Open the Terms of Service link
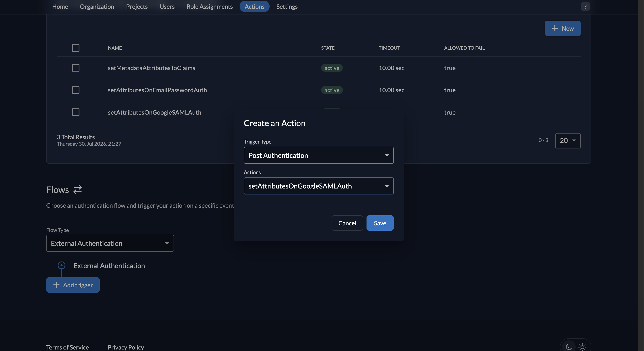644x351 pixels. point(68,347)
